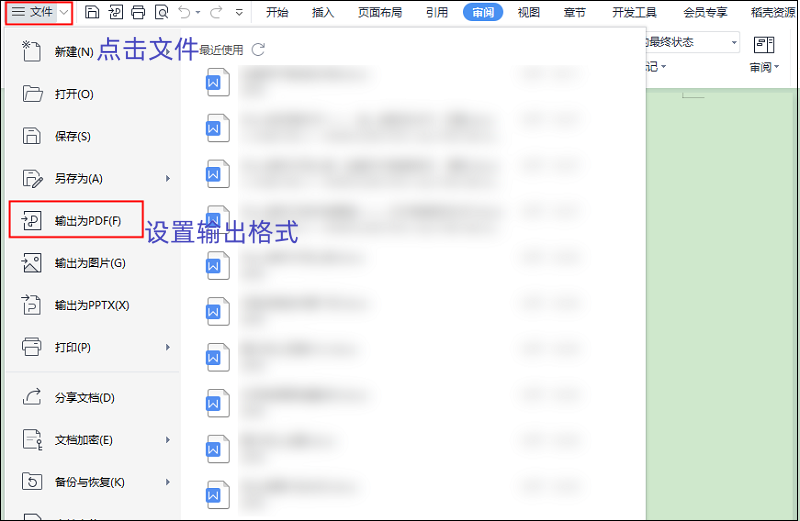Select the 审阅 tab
Viewport: 800px width, 521px height.
pos(483,12)
